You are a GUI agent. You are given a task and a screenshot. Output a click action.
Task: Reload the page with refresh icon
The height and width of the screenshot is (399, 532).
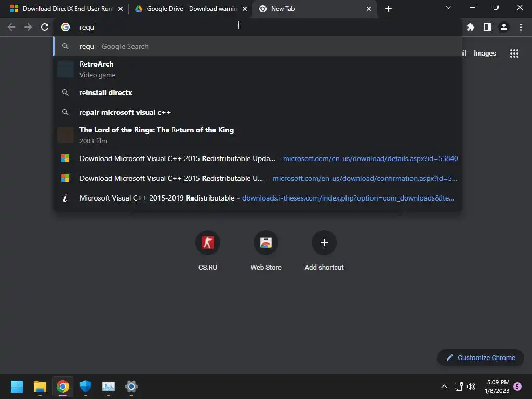45,27
